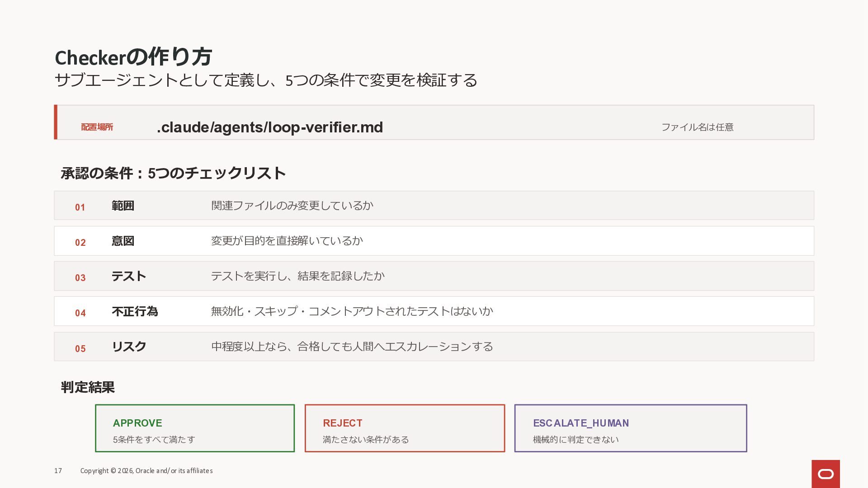The image size is (868, 488).
Task: Select the bold 'テスト' row label
Action: click(129, 276)
